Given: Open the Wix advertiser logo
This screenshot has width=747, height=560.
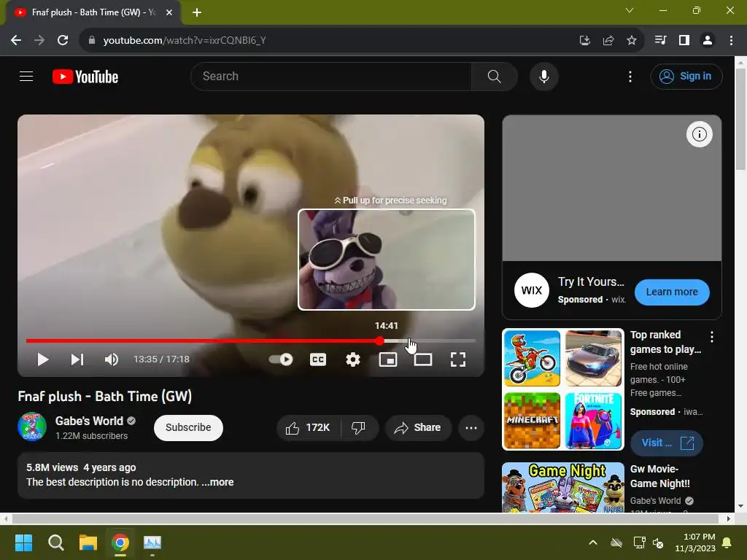Looking at the screenshot, I should pyautogui.click(x=531, y=290).
